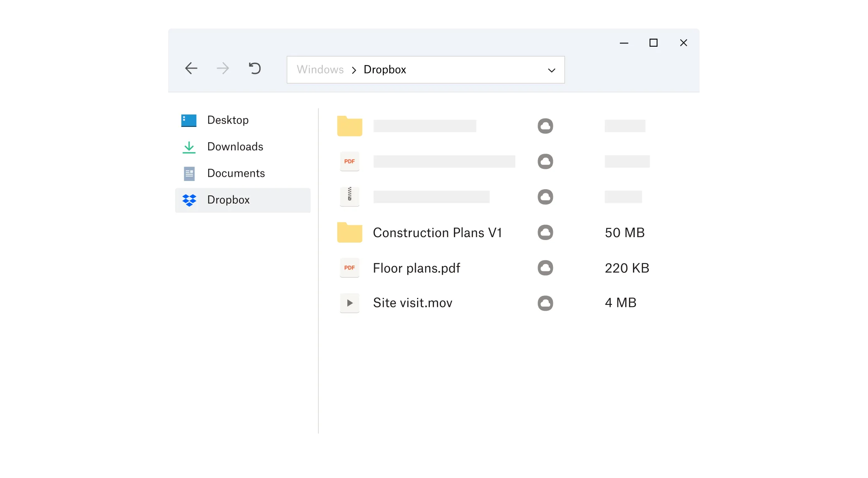Click the top placeholder folder icon
The height and width of the screenshot is (478, 868).
(x=349, y=126)
